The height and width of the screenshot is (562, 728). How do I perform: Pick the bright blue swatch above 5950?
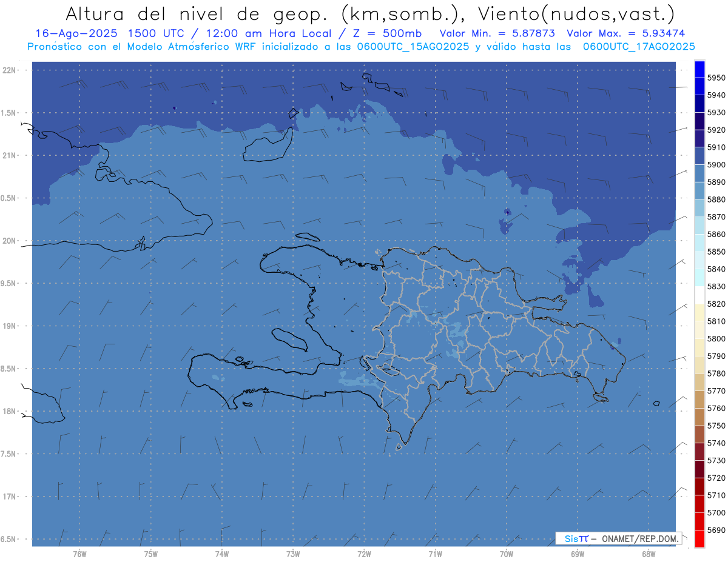click(x=699, y=69)
